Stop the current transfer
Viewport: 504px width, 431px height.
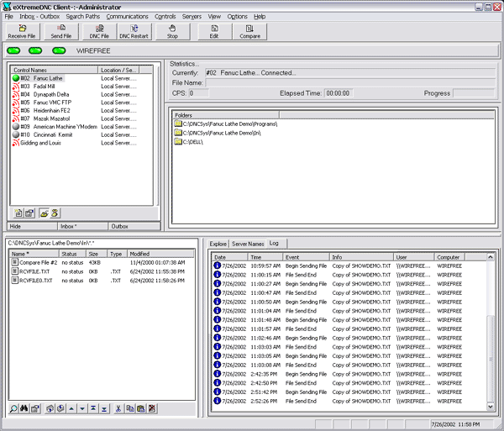click(x=172, y=31)
